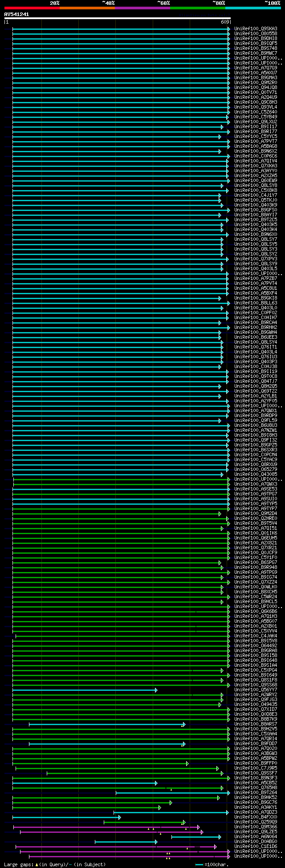Select the UniRef100_Q0WLK0 label
This screenshot has height=868, width=285.
pos(256,587)
